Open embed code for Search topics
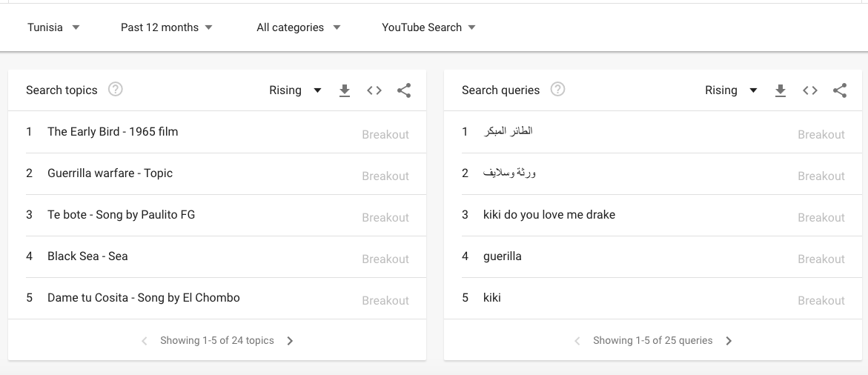This screenshot has width=868, height=375. 374,90
